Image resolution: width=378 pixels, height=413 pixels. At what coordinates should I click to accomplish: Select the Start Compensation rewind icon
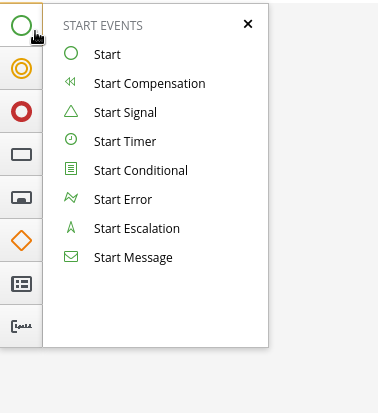pyautogui.click(x=70, y=82)
